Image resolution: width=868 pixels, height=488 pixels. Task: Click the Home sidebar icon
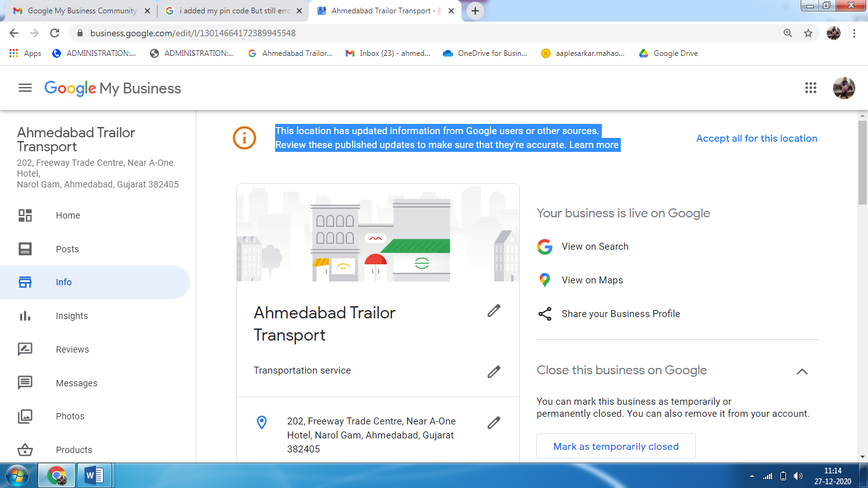(x=25, y=215)
